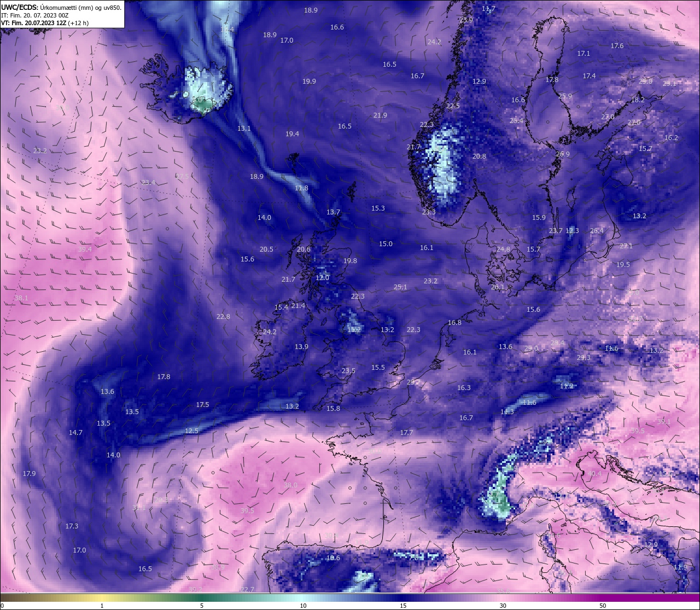Click the 13.7 value near the Faroe Islands

click(x=333, y=212)
